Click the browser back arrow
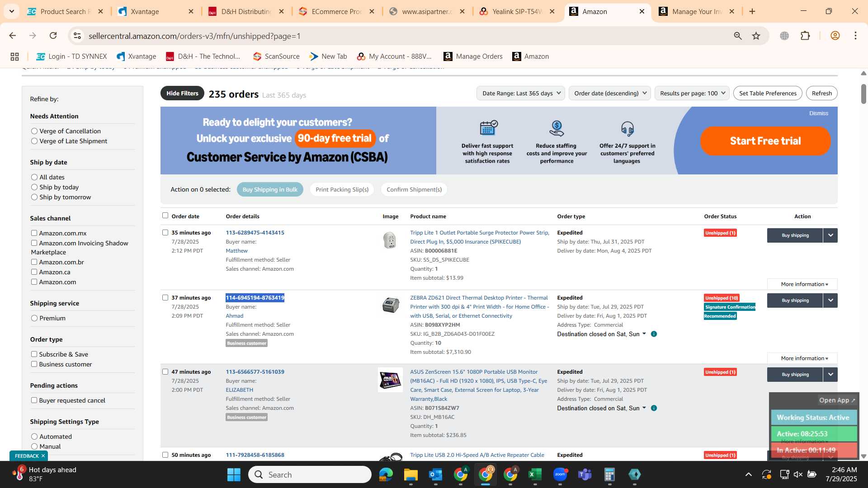The height and width of the screenshot is (488, 868). [x=13, y=36]
